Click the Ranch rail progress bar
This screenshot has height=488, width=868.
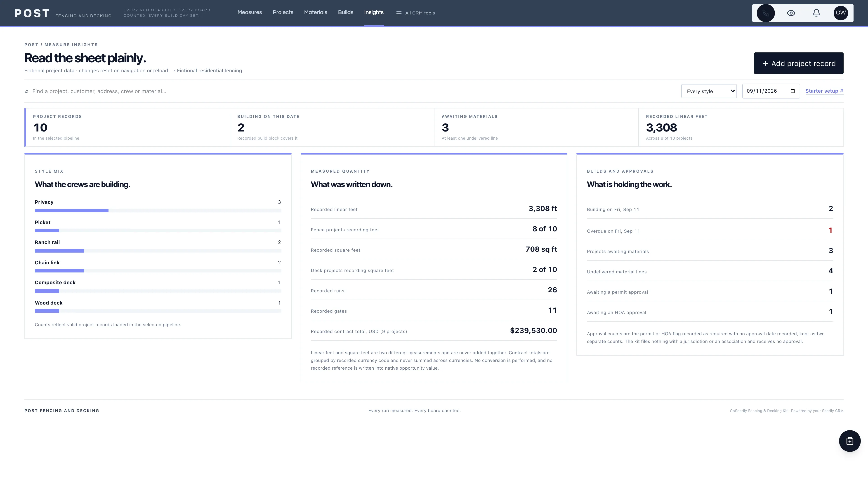(158, 251)
